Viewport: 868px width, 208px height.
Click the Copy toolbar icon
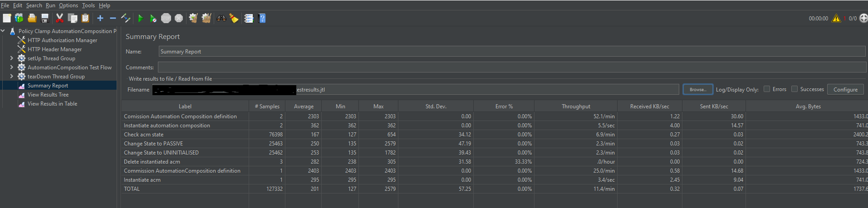click(x=73, y=18)
